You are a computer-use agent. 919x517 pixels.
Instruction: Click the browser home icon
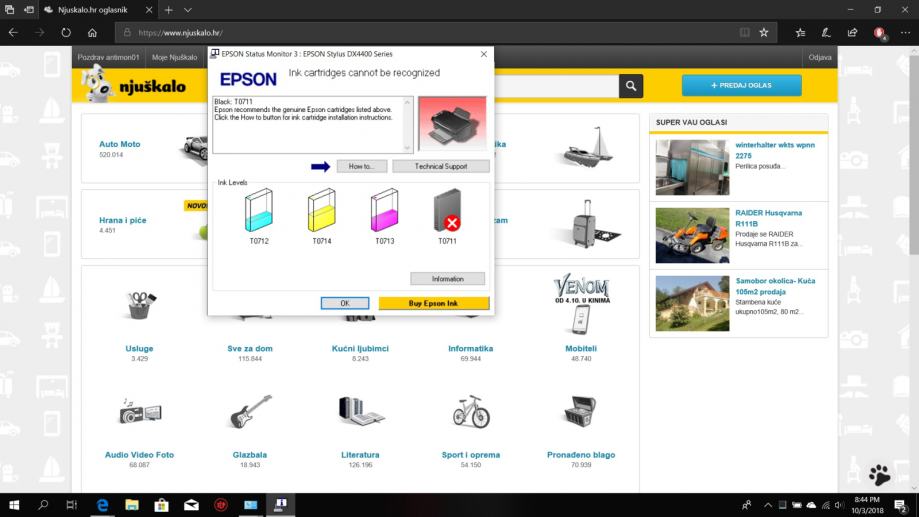pyautogui.click(x=92, y=33)
